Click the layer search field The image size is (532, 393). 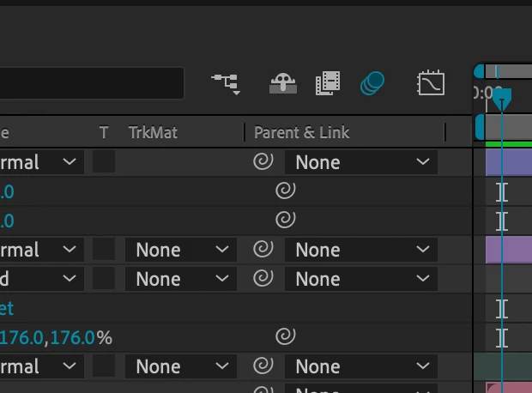[92, 83]
